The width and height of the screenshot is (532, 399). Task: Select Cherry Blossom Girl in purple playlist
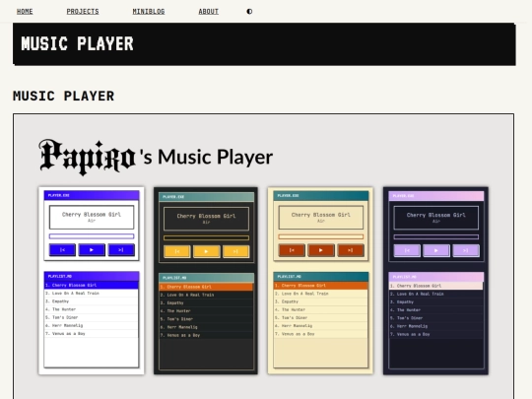[436, 286]
